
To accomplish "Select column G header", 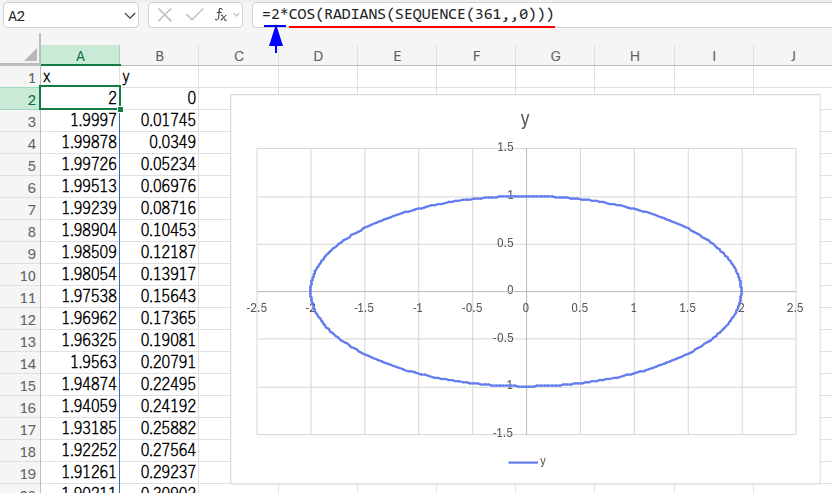I will pos(555,56).
